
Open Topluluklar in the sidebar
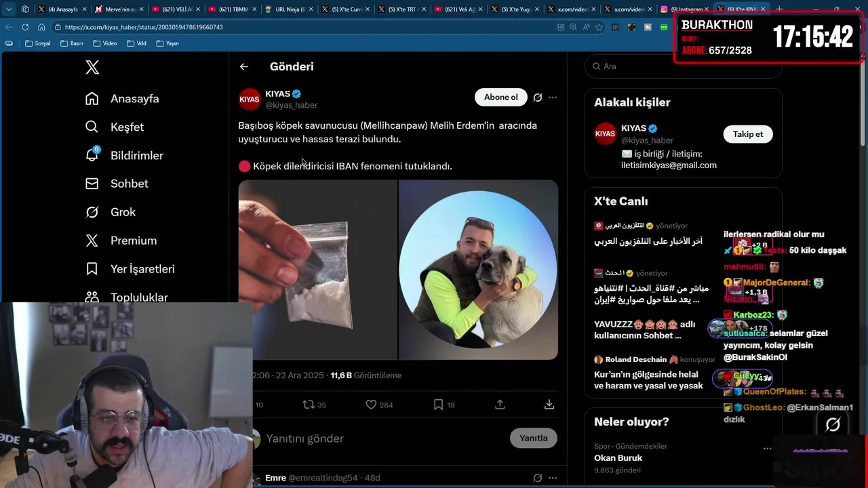126,297
